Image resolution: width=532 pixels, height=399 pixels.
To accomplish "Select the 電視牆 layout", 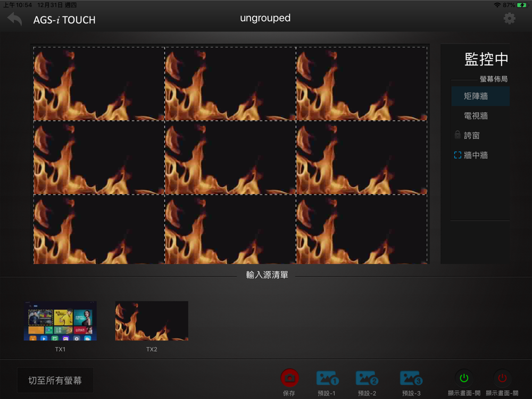I will tap(480, 115).
